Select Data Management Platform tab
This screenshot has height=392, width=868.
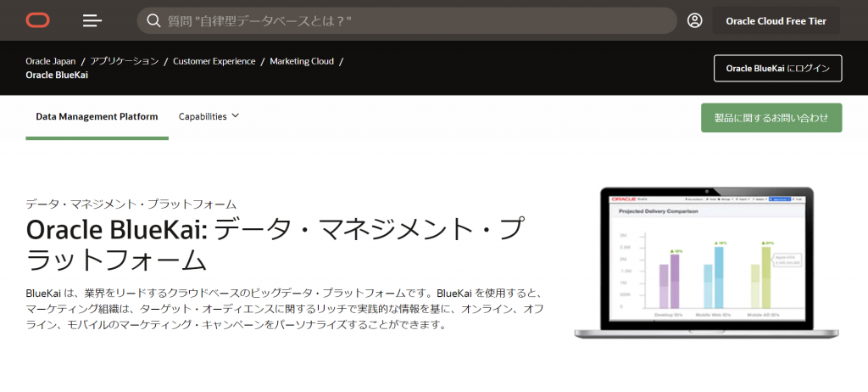(x=97, y=117)
